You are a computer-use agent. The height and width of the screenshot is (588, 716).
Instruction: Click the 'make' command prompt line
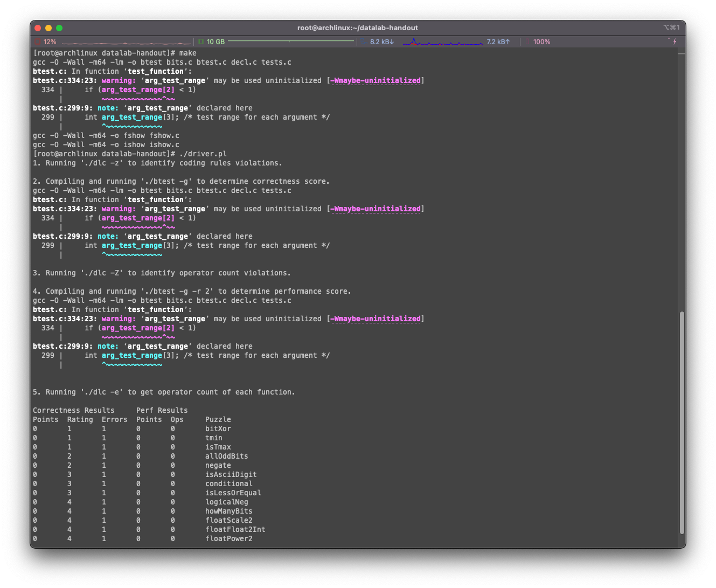[115, 53]
